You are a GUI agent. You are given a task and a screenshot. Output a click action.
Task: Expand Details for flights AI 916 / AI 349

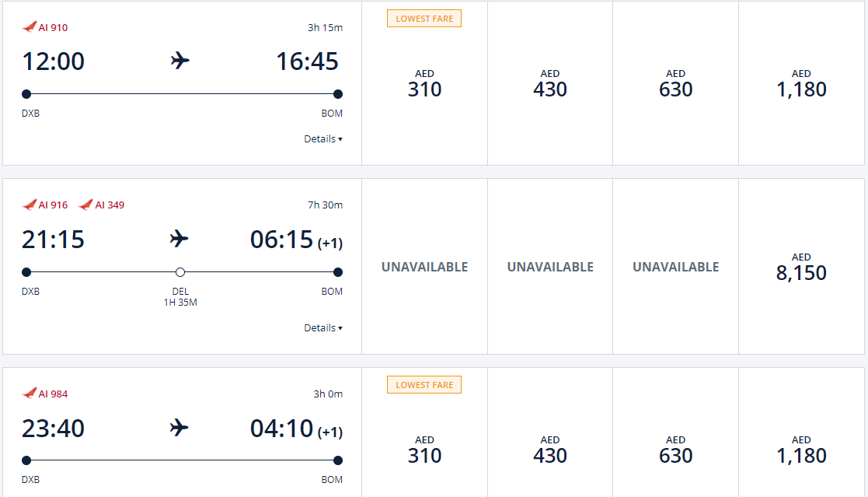(323, 328)
